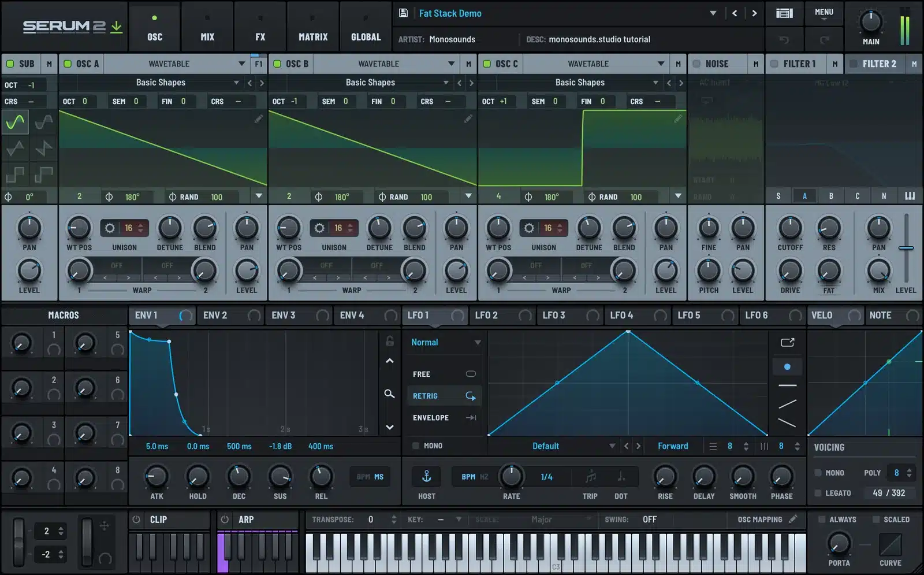924x575 pixels.
Task: Click the OSC mapping pencil icon
Action: [793, 520]
